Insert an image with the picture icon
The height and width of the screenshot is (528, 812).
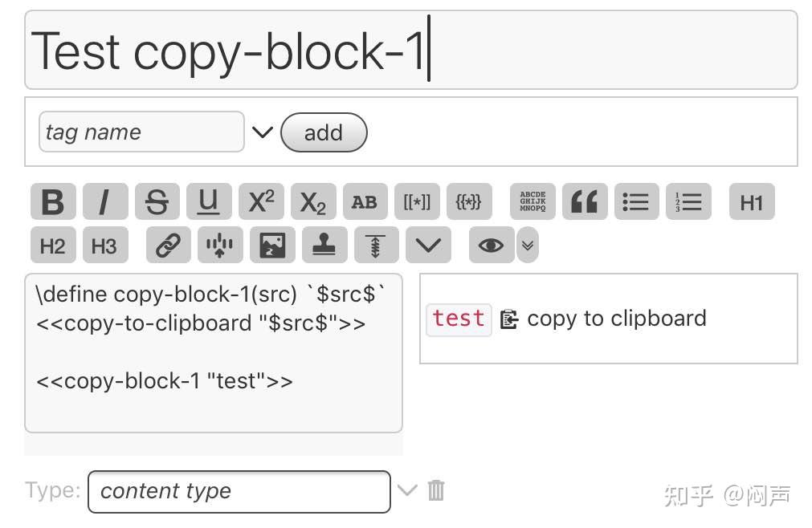272,246
